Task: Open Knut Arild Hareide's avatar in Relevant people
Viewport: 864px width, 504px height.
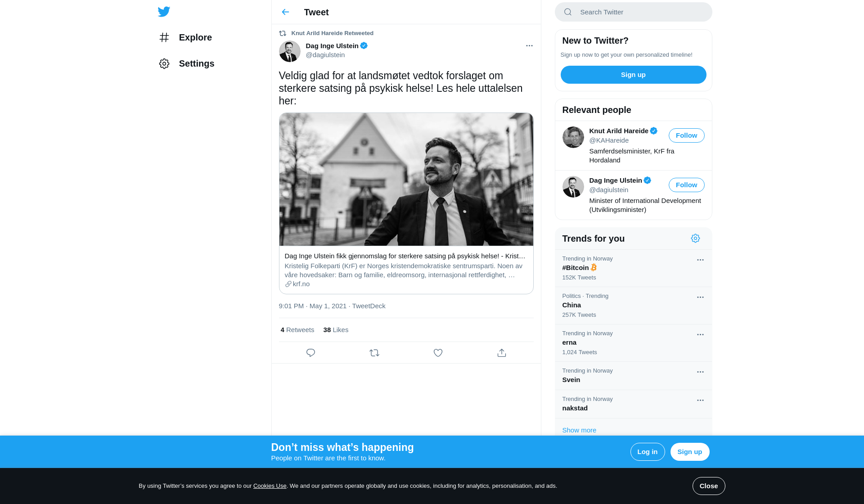Action: 573,137
